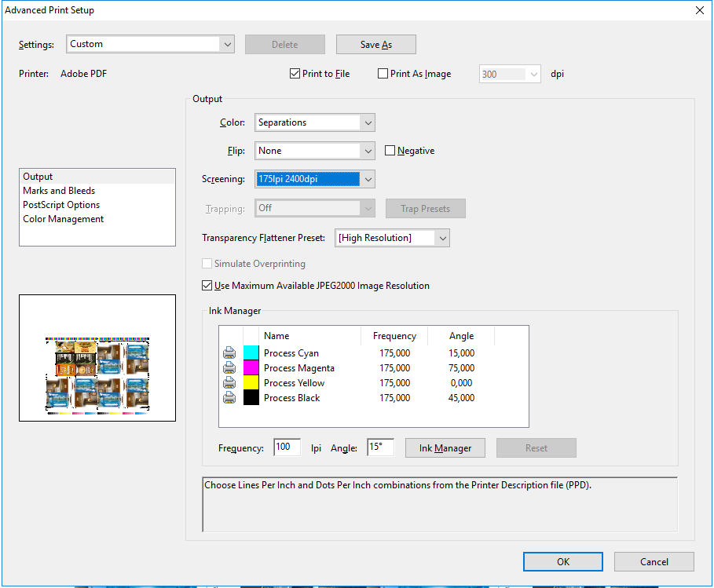The width and height of the screenshot is (714, 588).
Task: Click the yellow ink color swatch
Action: pyautogui.click(x=251, y=383)
